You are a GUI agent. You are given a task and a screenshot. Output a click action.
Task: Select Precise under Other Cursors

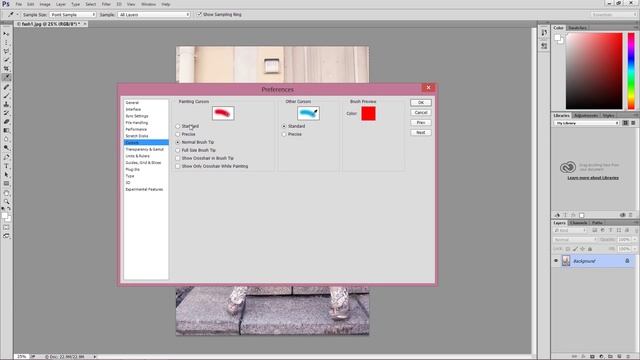[292, 134]
